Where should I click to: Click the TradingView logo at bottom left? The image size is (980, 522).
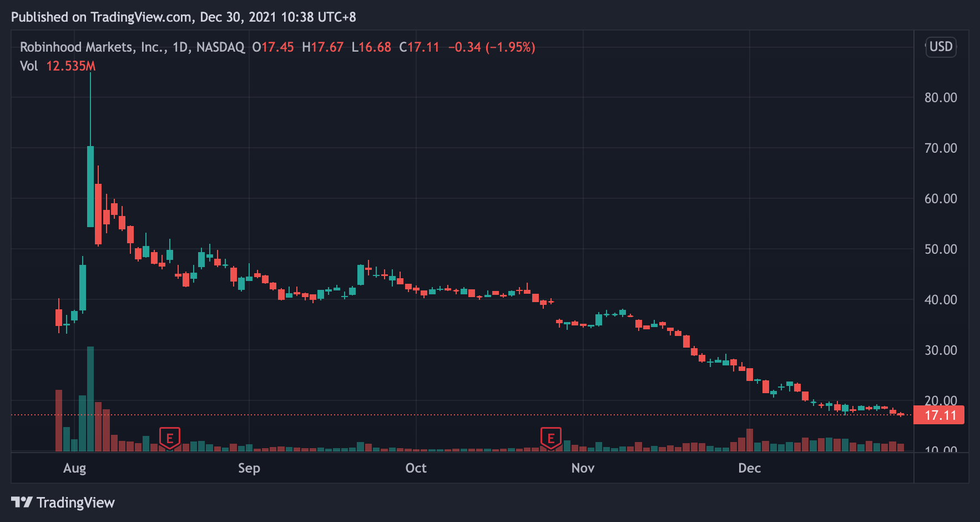tap(63, 503)
